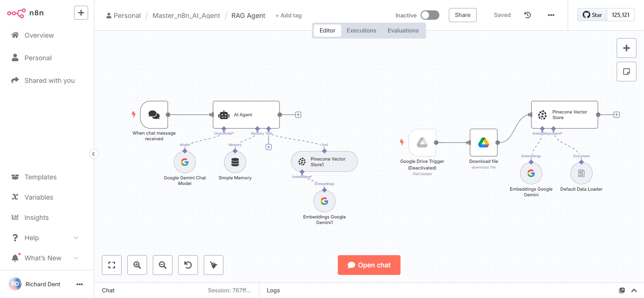Reset canvas zoom

click(188, 265)
